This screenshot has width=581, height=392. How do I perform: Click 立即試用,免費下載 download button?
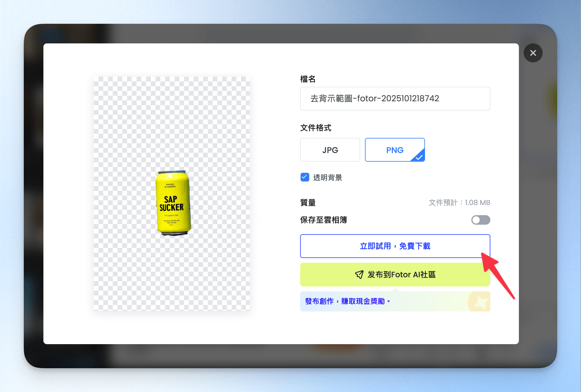click(395, 246)
